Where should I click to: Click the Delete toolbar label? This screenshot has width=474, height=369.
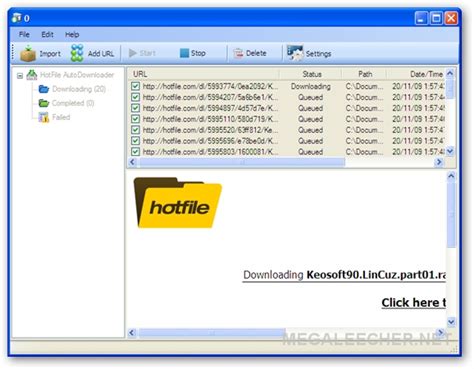coord(256,53)
